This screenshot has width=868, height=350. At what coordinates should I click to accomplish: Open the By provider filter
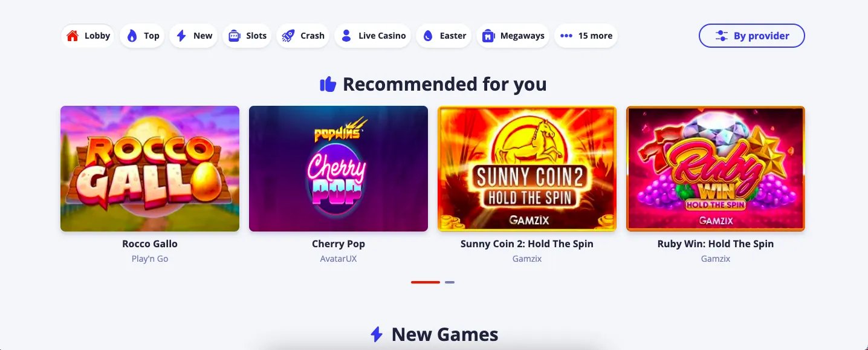click(x=752, y=36)
